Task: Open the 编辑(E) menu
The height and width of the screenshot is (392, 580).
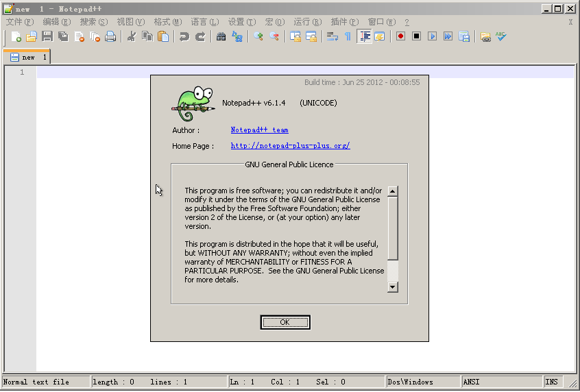Action: tap(57, 22)
